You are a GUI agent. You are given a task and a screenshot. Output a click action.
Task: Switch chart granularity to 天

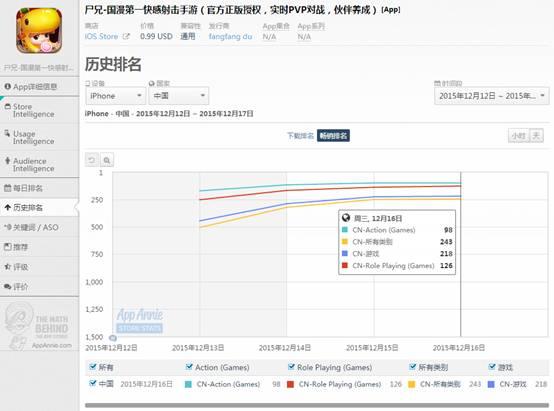[536, 136]
